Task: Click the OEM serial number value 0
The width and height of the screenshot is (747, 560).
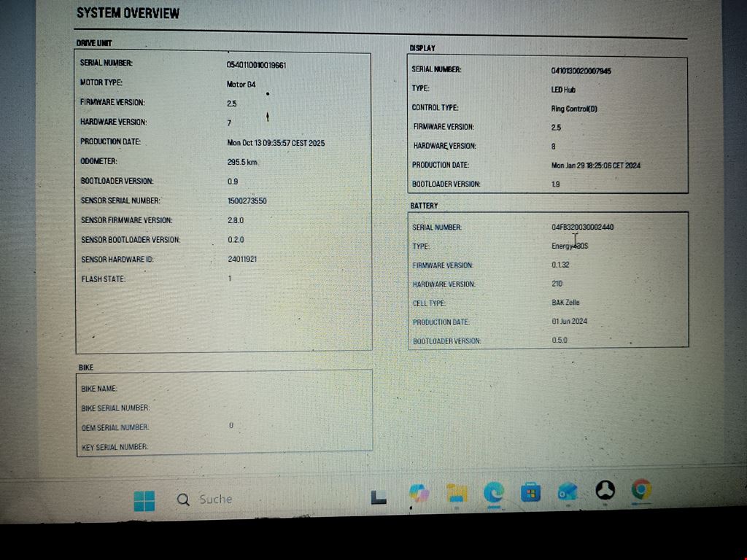Action: click(231, 425)
